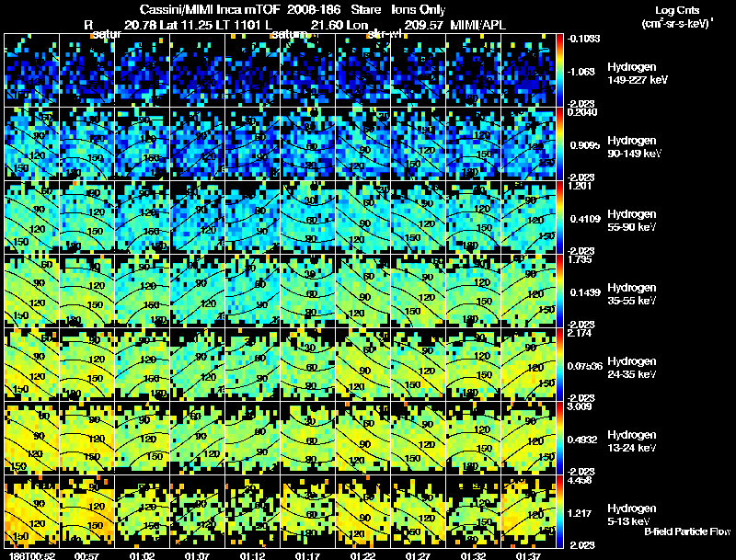Click the 0.4932 colorbar midpoint value
The image size is (736, 560).
point(582,440)
